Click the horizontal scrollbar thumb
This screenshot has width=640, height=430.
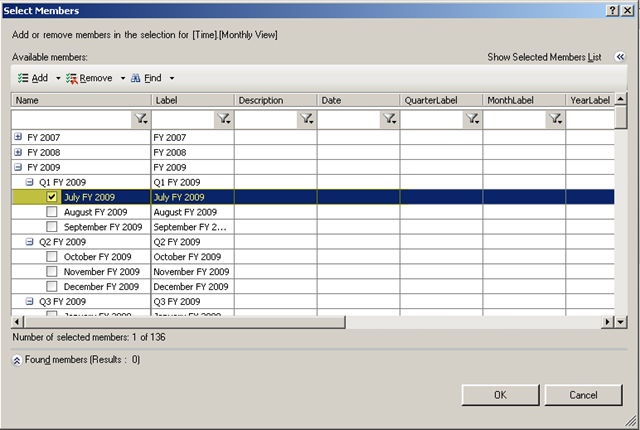pos(185,322)
